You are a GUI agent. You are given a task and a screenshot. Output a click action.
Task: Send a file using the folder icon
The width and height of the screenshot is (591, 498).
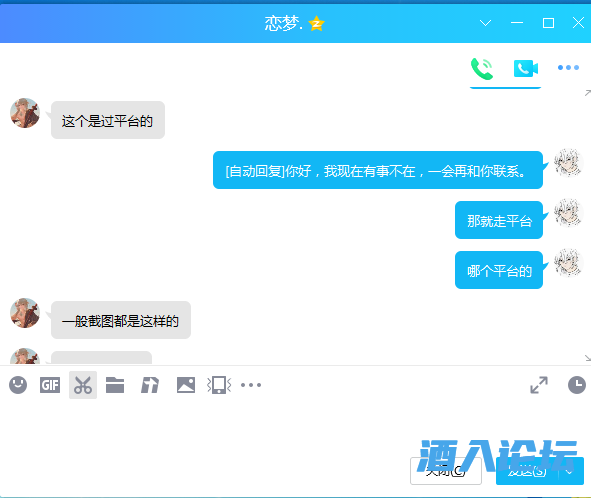115,385
